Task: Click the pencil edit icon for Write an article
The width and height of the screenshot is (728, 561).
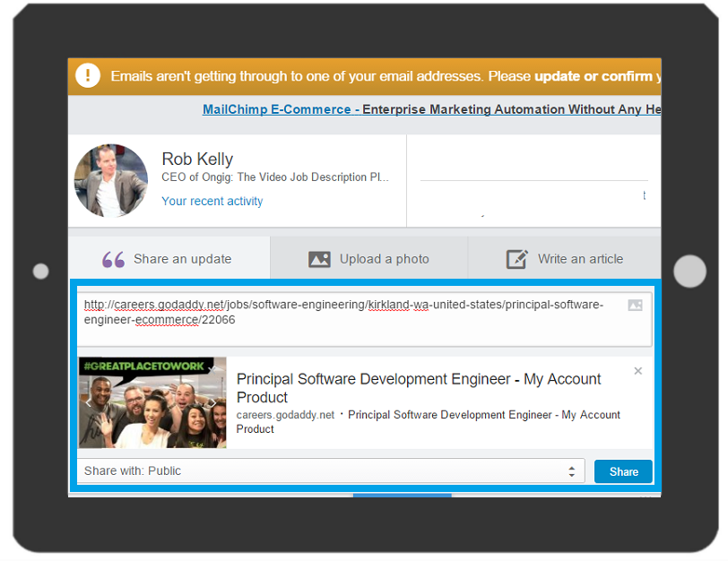Action: (516, 259)
